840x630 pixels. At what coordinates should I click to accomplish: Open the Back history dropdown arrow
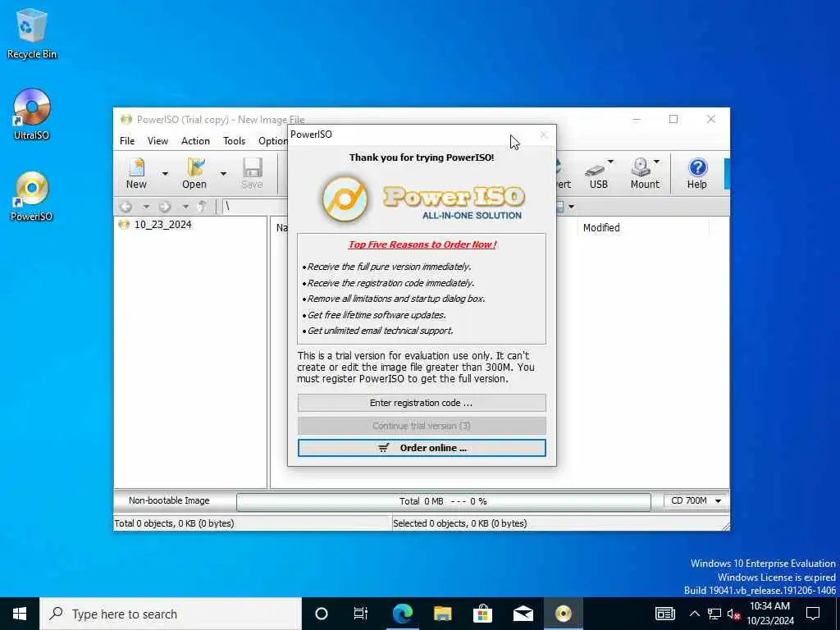(146, 207)
